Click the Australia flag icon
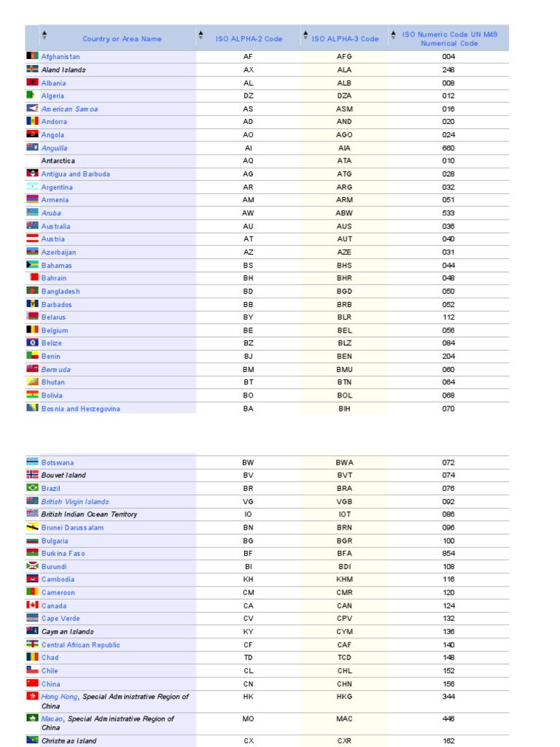560x747 pixels. coord(32,226)
